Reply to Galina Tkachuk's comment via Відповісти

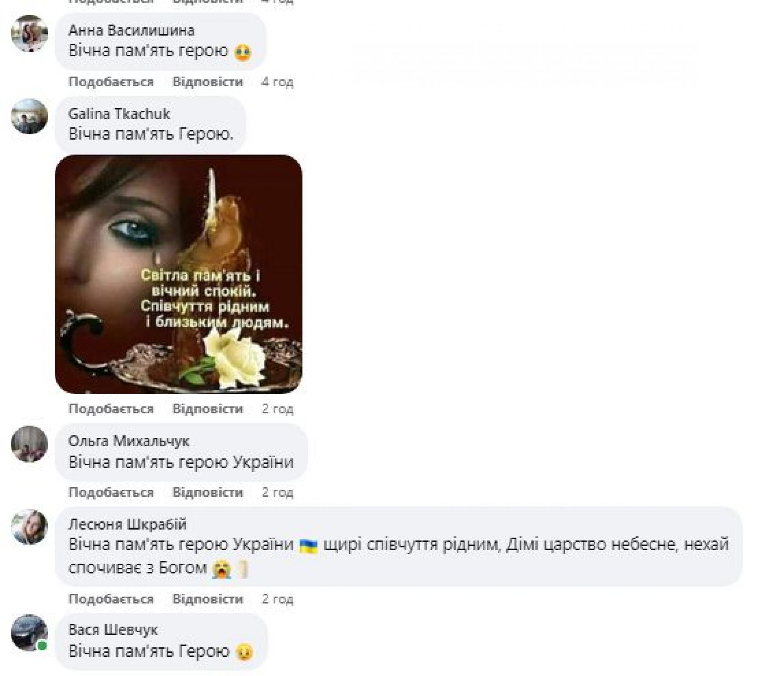click(x=208, y=409)
